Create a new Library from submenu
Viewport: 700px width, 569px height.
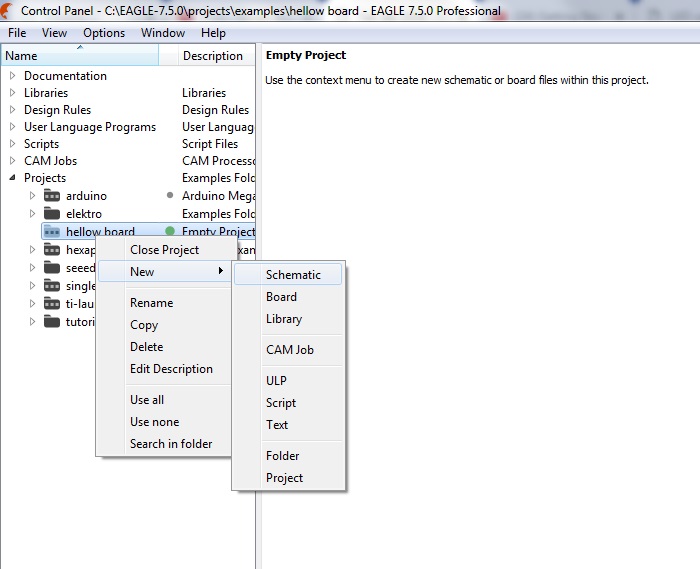pyautogui.click(x=288, y=319)
